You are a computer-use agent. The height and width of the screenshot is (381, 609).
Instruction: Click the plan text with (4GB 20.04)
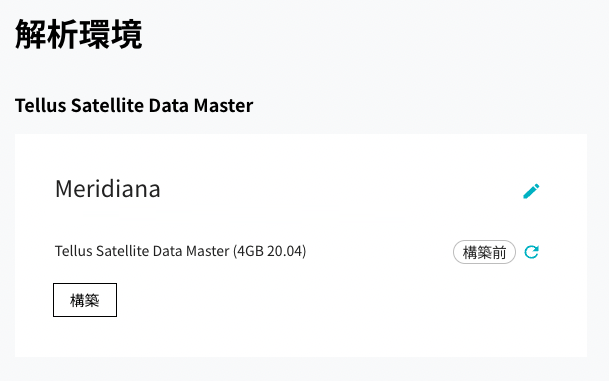pyautogui.click(x=180, y=251)
